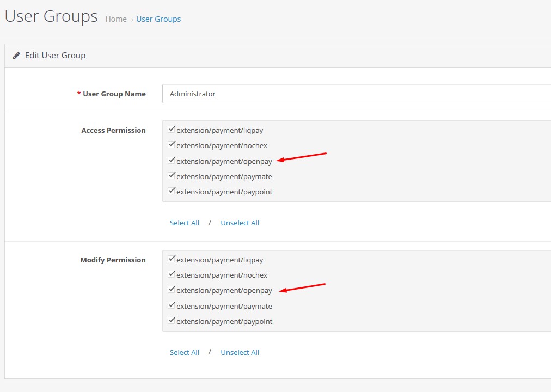551x392 pixels.
Task: Click the Edit User Group panel heading
Action: click(x=55, y=56)
